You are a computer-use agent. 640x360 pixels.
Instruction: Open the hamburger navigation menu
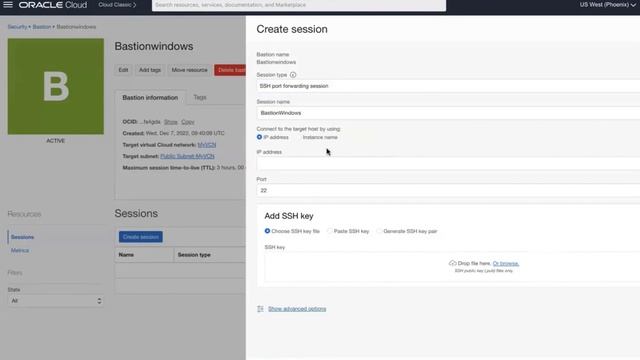8,5
